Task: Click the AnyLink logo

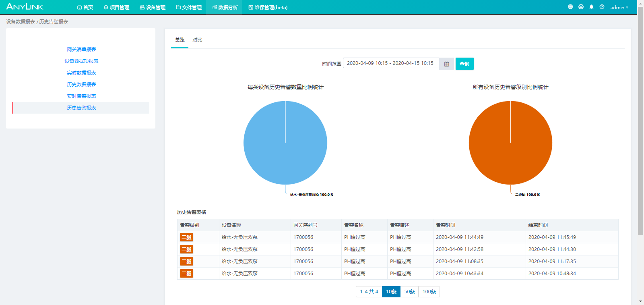Action: (25, 7)
